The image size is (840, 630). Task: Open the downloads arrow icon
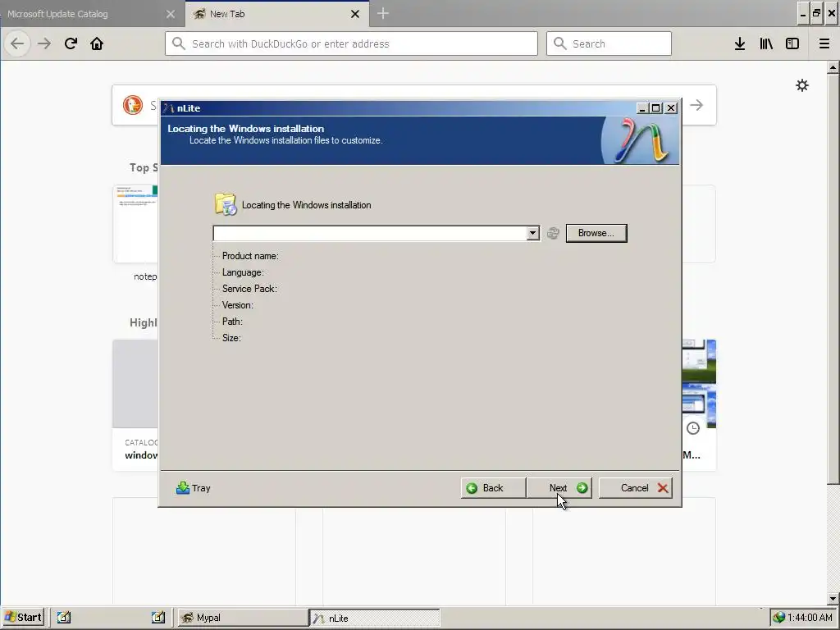click(x=739, y=43)
